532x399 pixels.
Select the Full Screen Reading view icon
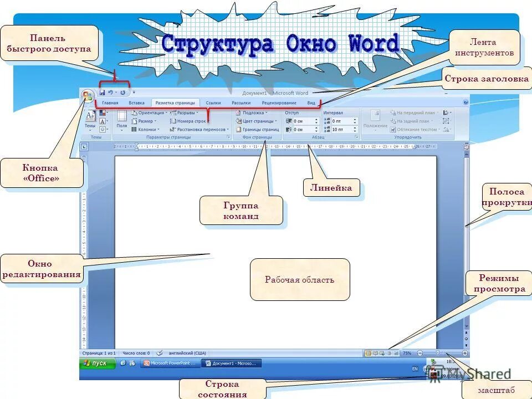(376, 354)
